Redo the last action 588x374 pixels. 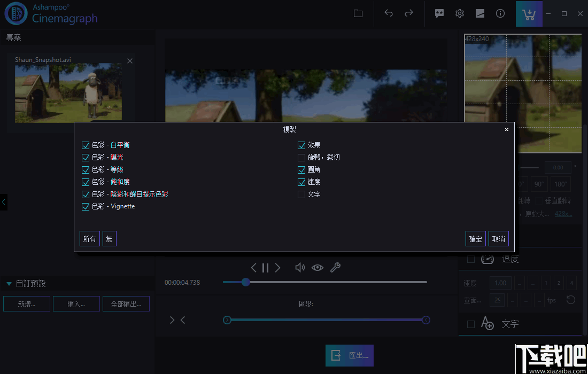[407, 13]
